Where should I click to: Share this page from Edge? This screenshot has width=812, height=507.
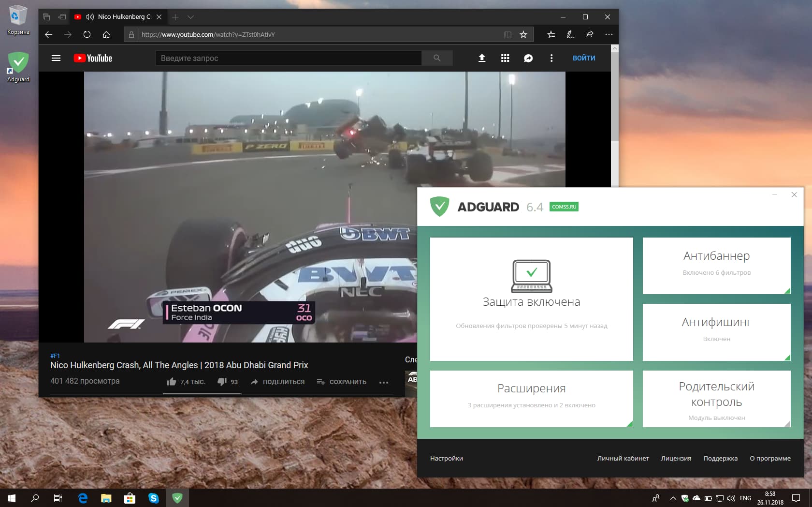589,34
